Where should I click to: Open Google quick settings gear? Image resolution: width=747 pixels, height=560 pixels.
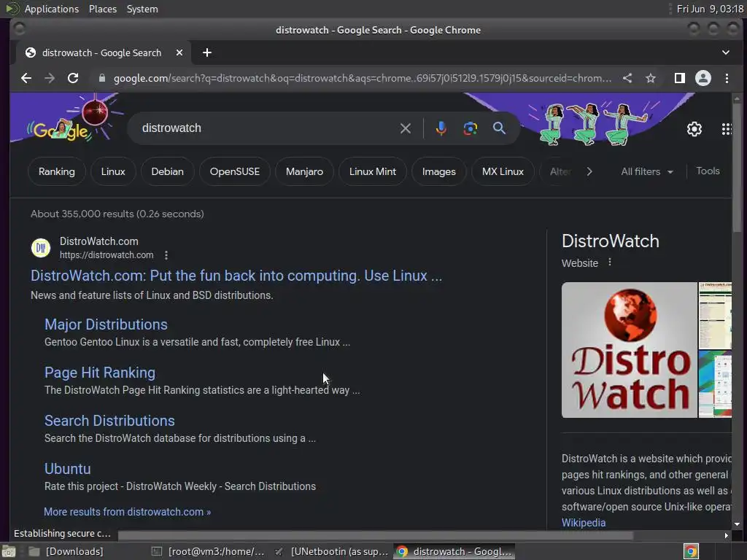click(x=694, y=129)
